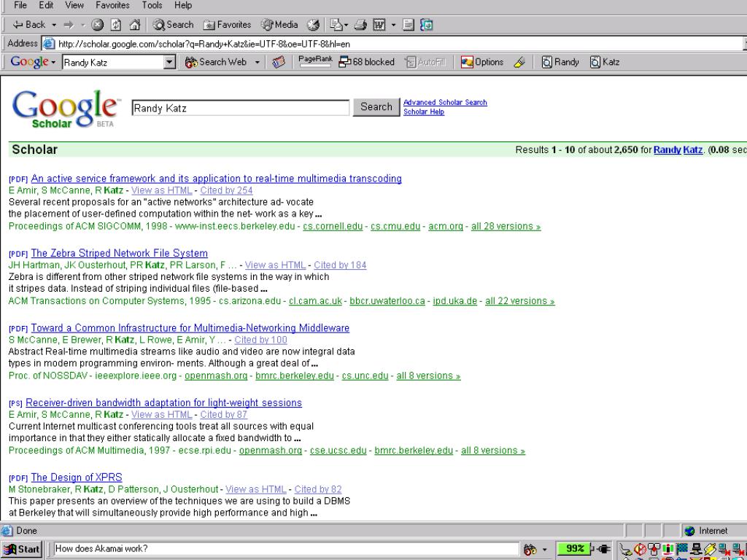The height and width of the screenshot is (560, 747).
Task: Find the word Randy using the toolbar button
Action: [560, 62]
